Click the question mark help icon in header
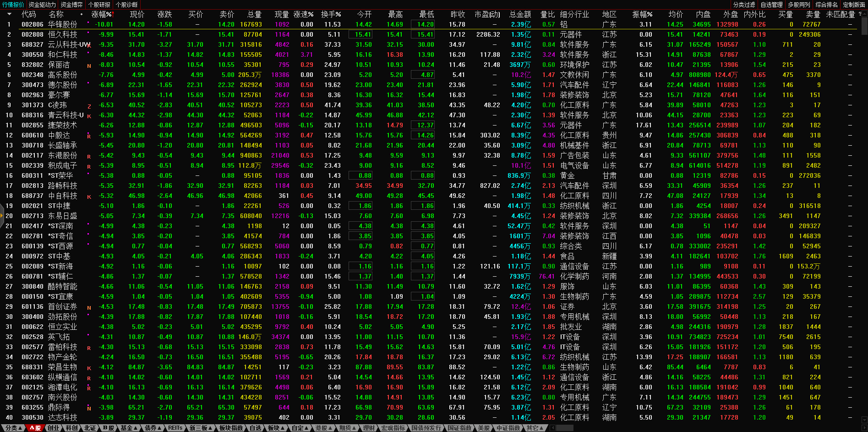This screenshot has width=868, height=432. point(860,14)
